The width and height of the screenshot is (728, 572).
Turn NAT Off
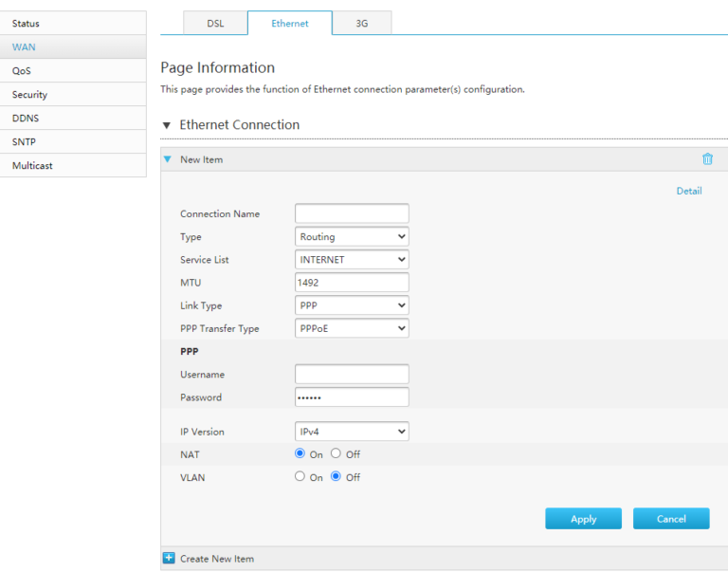336,454
